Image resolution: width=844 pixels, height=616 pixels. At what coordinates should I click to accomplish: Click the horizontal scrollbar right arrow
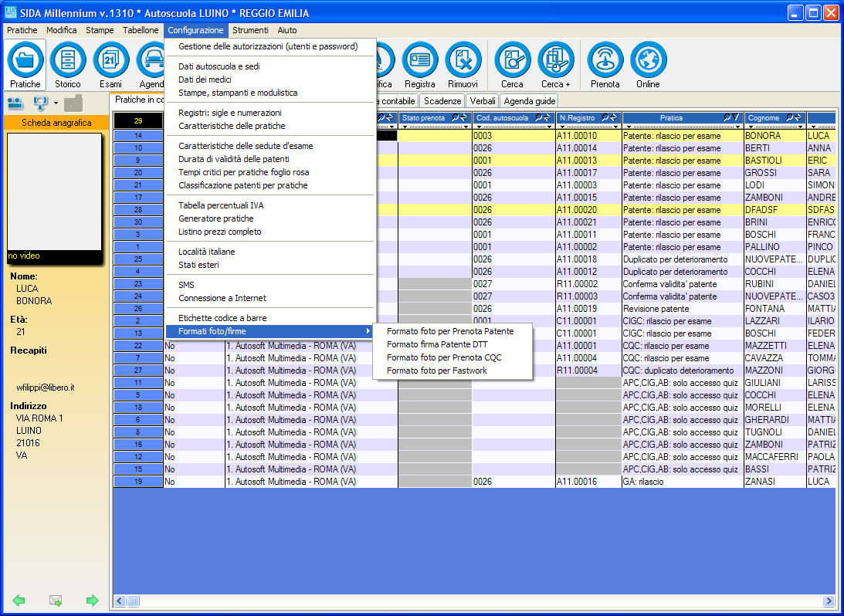click(829, 601)
